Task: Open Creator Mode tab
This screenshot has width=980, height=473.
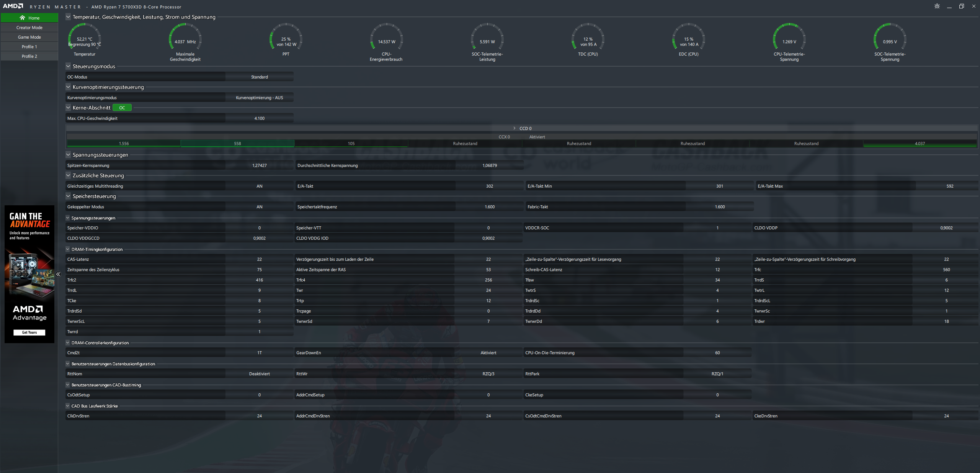Action: [29, 28]
